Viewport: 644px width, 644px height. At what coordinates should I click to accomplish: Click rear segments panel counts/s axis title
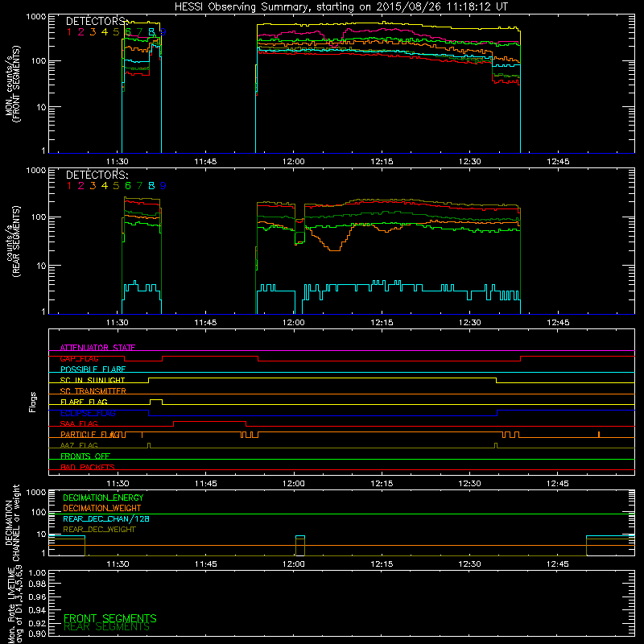[12, 242]
